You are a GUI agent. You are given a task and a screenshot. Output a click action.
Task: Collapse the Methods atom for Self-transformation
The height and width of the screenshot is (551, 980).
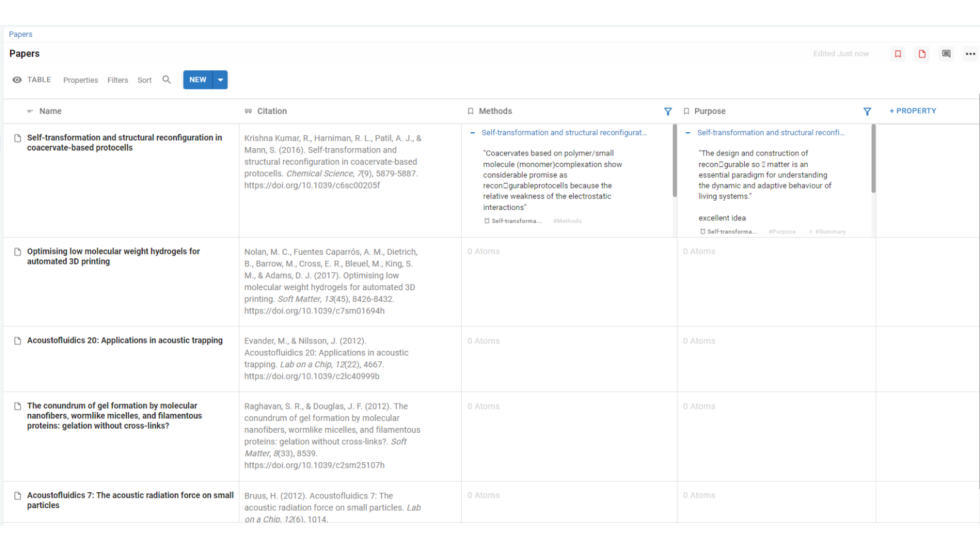(472, 133)
